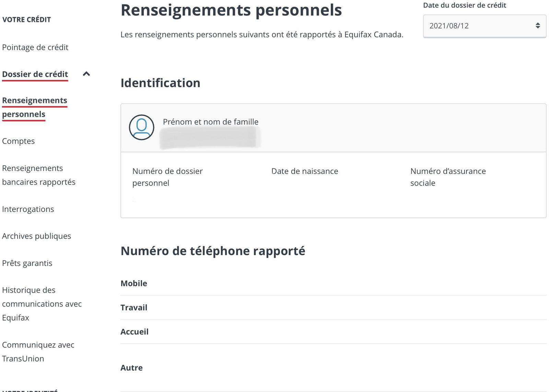The height and width of the screenshot is (392, 549).
Task: Click the dropdown's up-down arrow indicator
Action: pos(537,26)
